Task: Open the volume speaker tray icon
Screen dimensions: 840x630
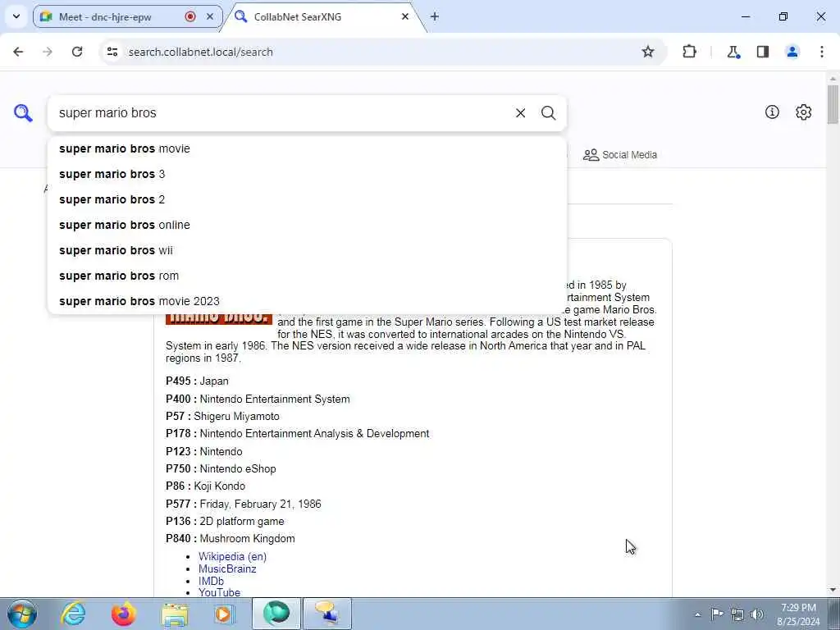Action: 756,614
